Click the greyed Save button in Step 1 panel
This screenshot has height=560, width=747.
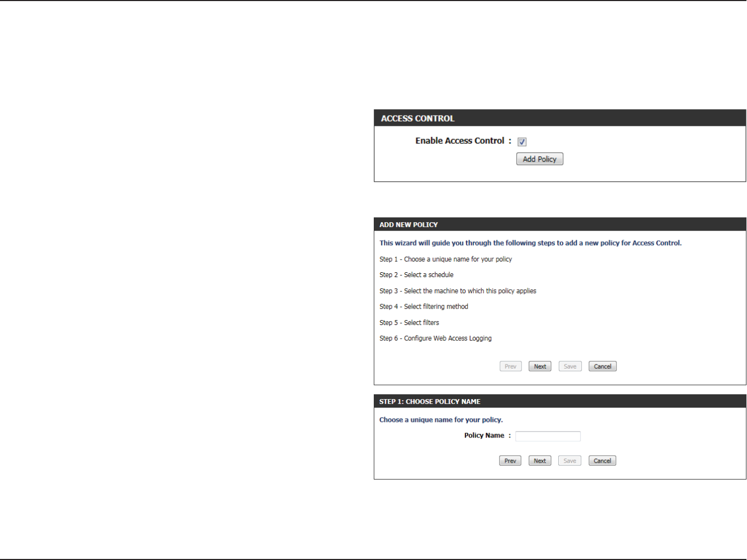(x=570, y=460)
